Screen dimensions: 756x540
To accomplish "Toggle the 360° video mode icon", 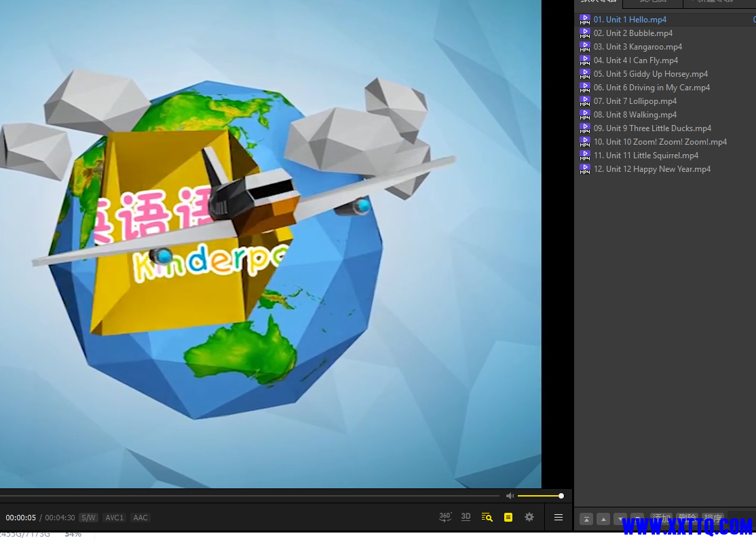I will pyautogui.click(x=445, y=518).
